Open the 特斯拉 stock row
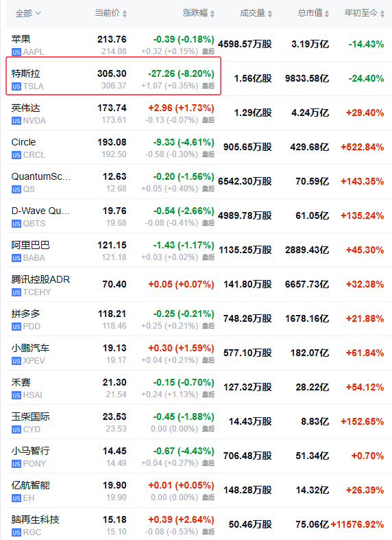Screen dimensions: 392x540 coord(199,78)
